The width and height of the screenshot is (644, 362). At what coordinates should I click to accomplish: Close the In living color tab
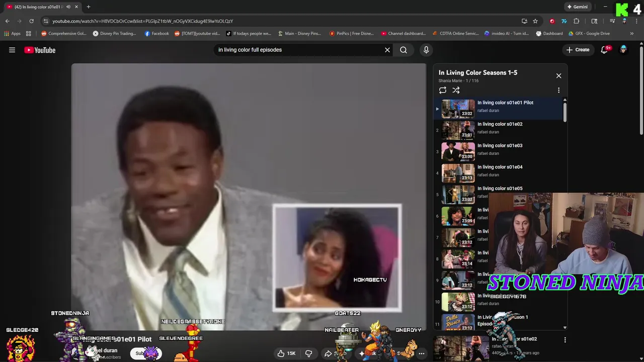pyautogui.click(x=76, y=7)
